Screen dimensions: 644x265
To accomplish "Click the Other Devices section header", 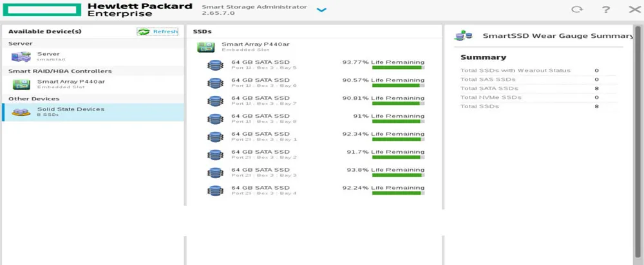I will click(x=93, y=98).
